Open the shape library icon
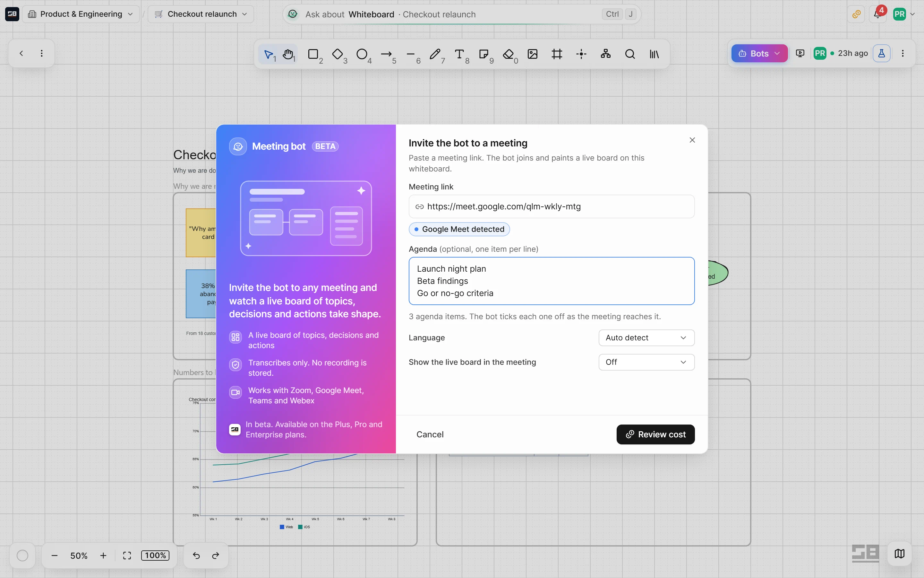This screenshot has height=578, width=924. pyautogui.click(x=654, y=54)
